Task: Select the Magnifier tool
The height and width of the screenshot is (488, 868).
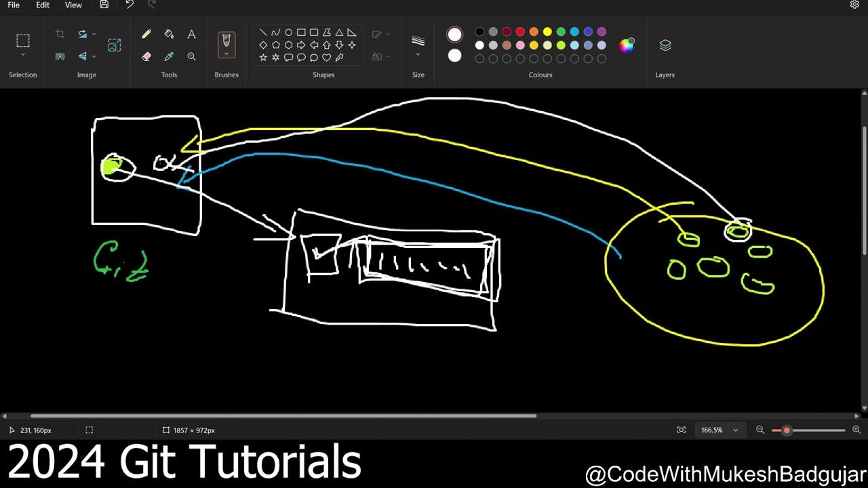Action: (191, 56)
